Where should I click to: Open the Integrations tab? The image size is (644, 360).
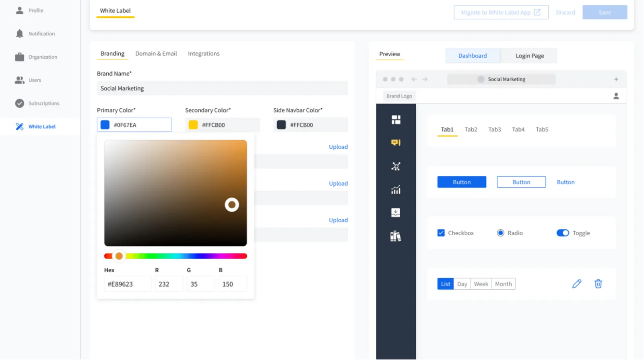[x=204, y=53]
